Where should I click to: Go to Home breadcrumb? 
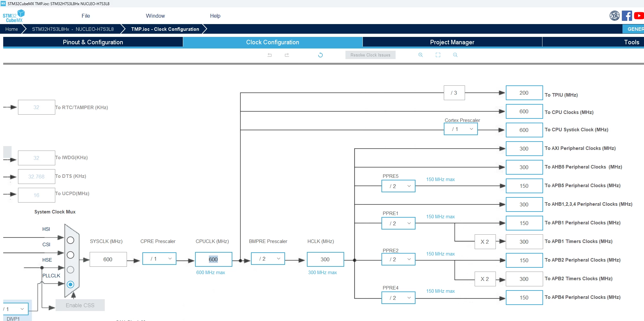point(12,29)
